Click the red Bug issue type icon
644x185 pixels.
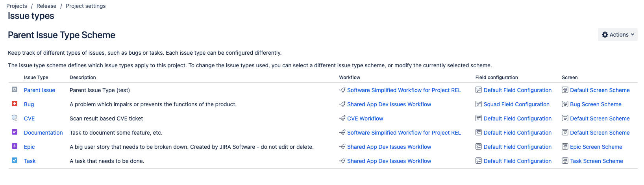pos(15,104)
